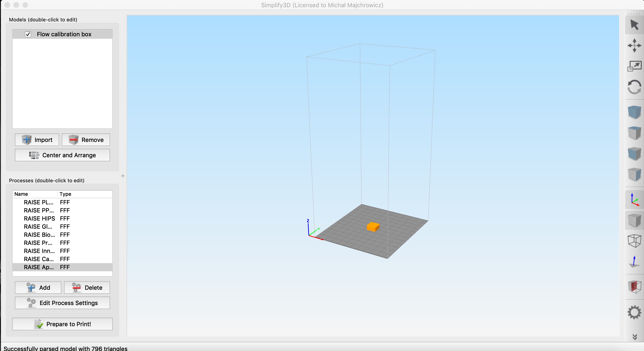
Task: Sort processes by Type column header
Action: coord(85,194)
